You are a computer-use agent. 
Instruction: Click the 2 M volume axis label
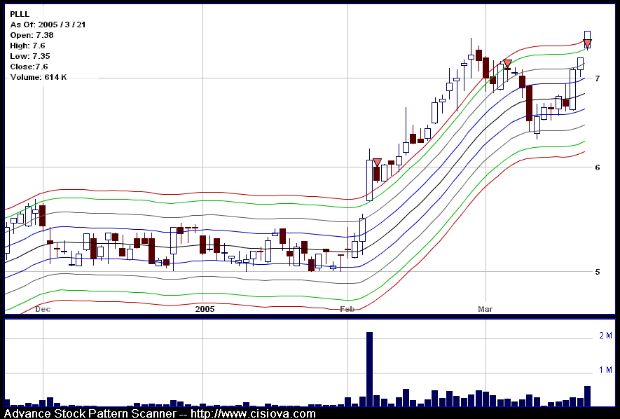pos(605,336)
